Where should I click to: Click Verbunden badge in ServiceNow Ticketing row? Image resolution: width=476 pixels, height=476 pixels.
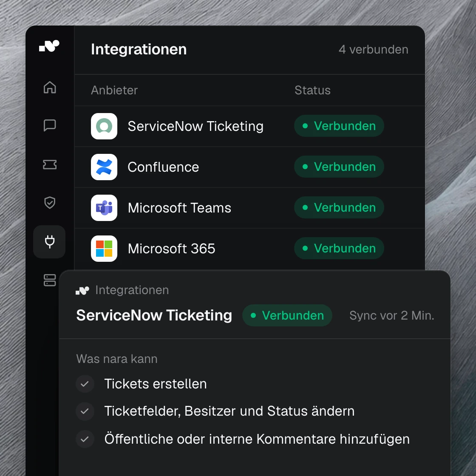click(339, 126)
